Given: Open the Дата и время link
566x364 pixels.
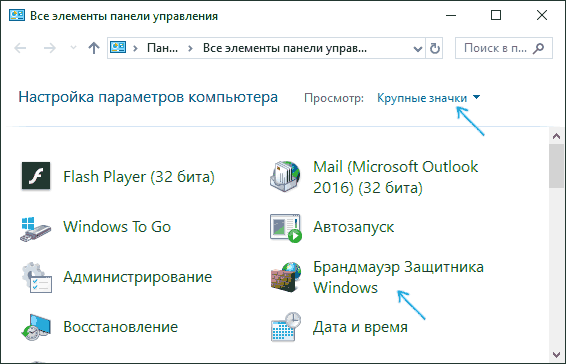Looking at the screenshot, I should 360,327.
